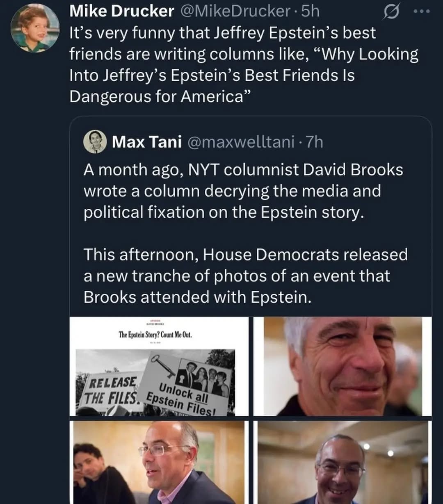Click the @MikeDrucker handle
Screen dimensions: 443x504
coord(235,11)
